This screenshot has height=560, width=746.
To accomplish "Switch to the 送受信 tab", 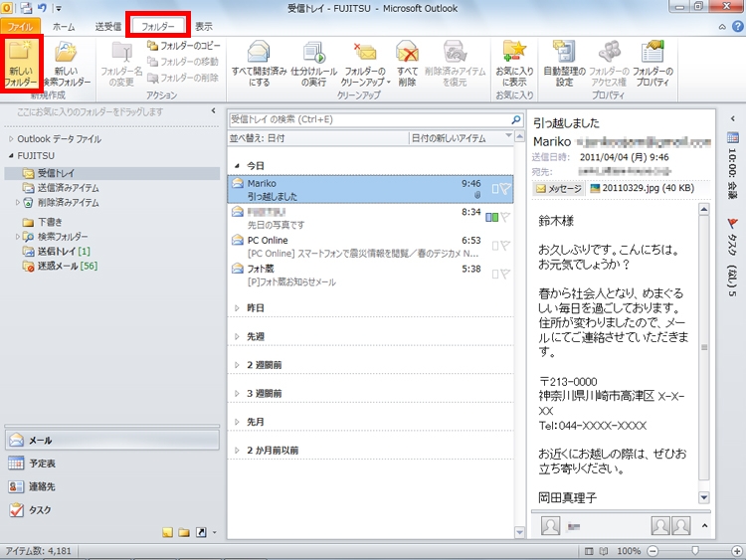I will (108, 27).
